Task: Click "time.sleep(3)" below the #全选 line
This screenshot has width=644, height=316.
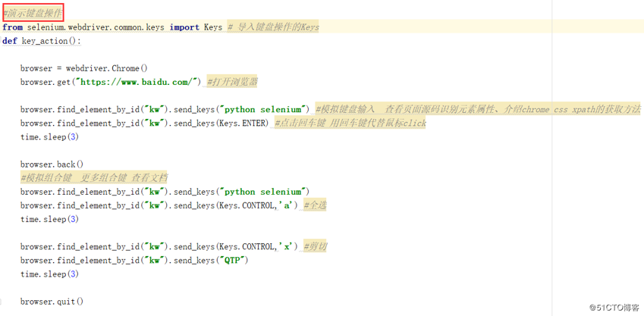Action: 49,219
